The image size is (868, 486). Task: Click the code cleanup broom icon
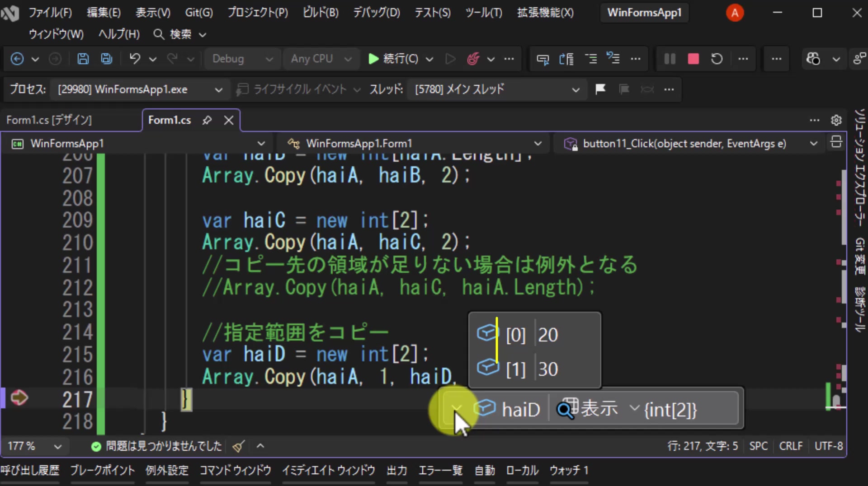coord(238,446)
